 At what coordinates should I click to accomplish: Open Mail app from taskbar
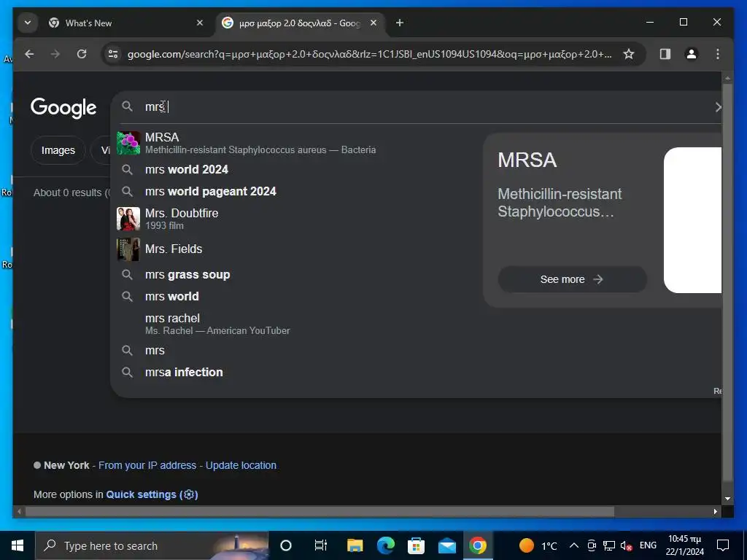click(x=447, y=545)
